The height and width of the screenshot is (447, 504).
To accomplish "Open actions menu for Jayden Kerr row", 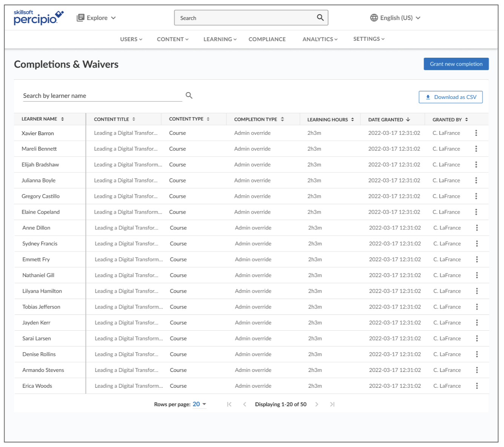I will (477, 323).
